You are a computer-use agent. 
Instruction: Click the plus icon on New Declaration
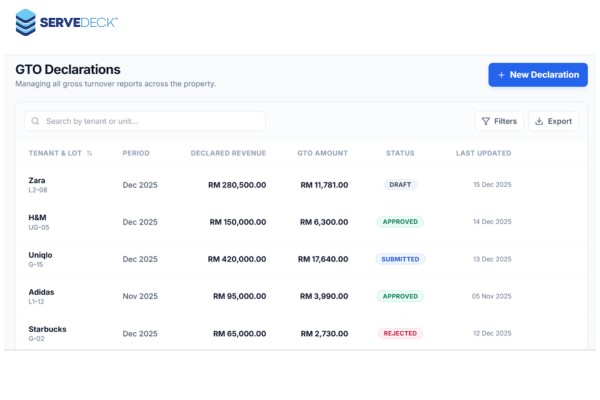501,75
